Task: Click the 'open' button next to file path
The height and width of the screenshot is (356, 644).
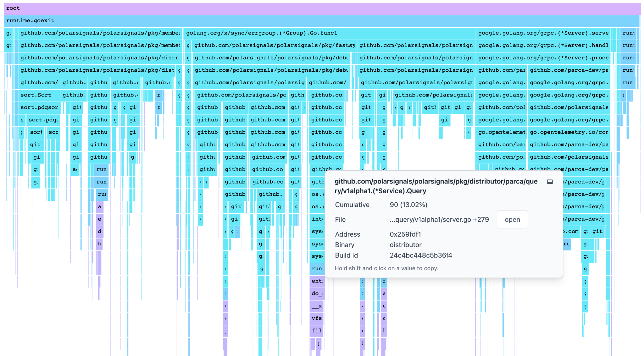Action: [x=512, y=220]
